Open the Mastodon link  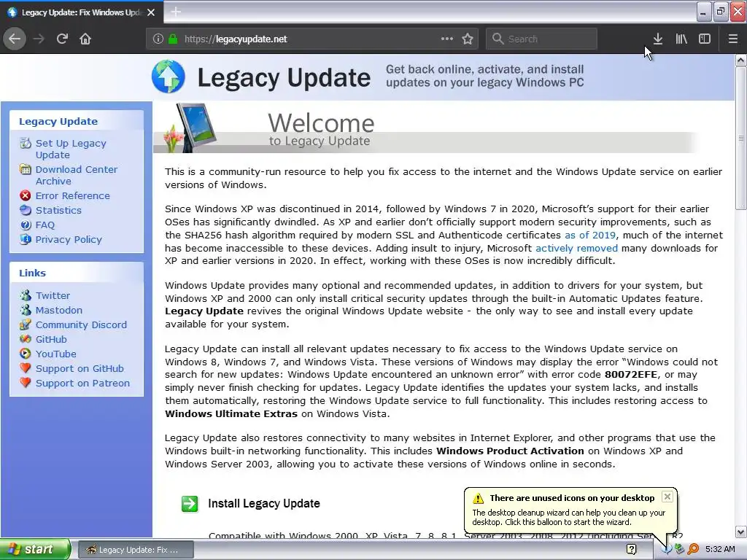pyautogui.click(x=58, y=311)
